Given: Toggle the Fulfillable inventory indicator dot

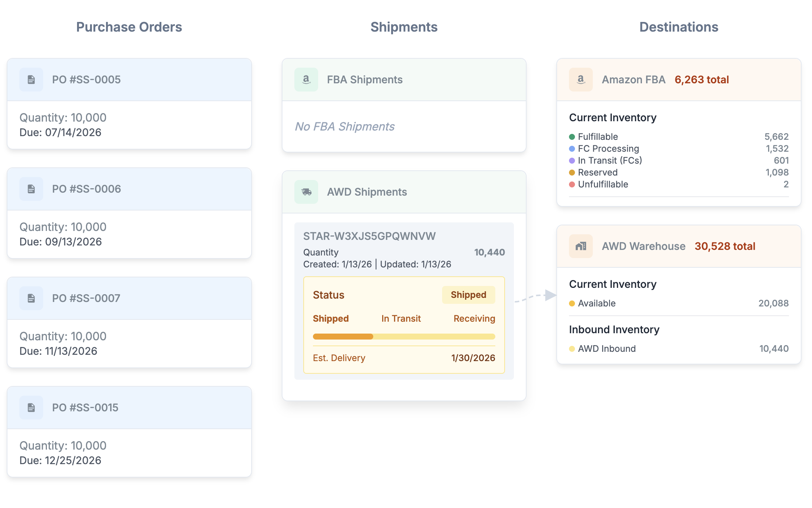Looking at the screenshot, I should tap(572, 136).
